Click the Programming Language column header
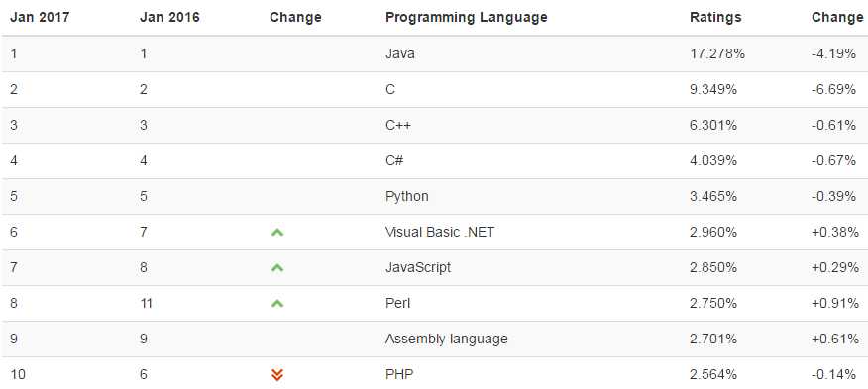The image size is (868, 389). pos(466,17)
